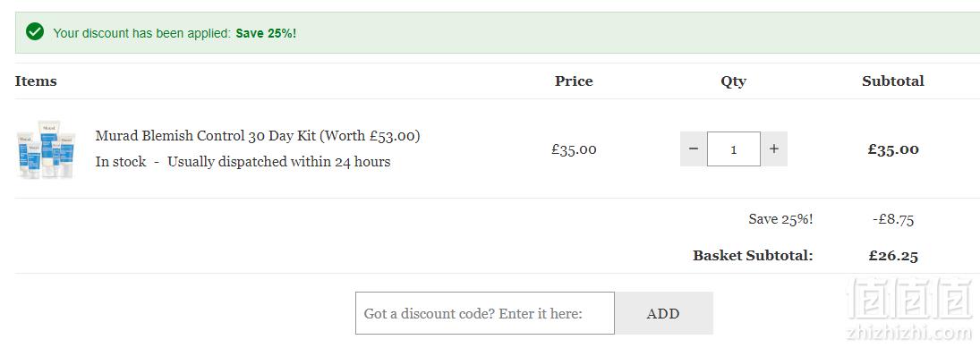Image resolution: width=980 pixels, height=348 pixels.
Task: Open the Murad Blemish Control product thumbnail
Action: 47,149
